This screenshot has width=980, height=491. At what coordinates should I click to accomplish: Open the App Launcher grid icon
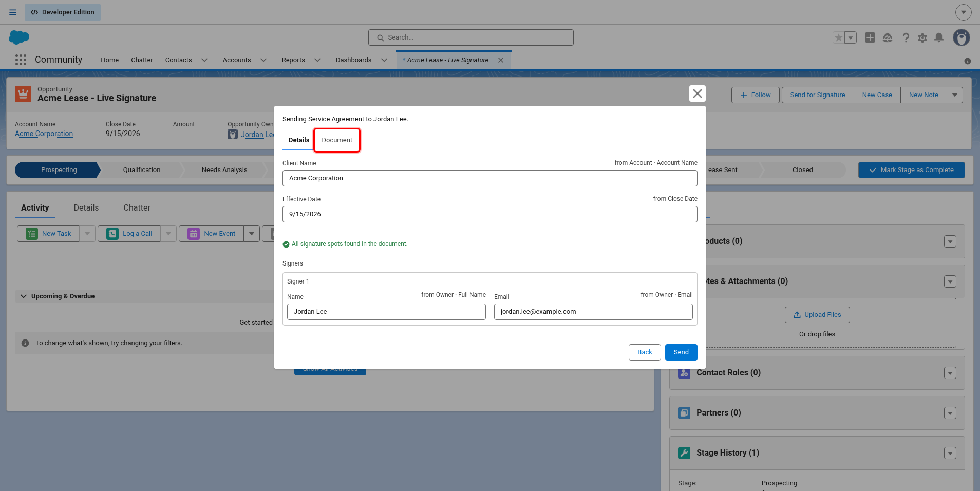21,60
